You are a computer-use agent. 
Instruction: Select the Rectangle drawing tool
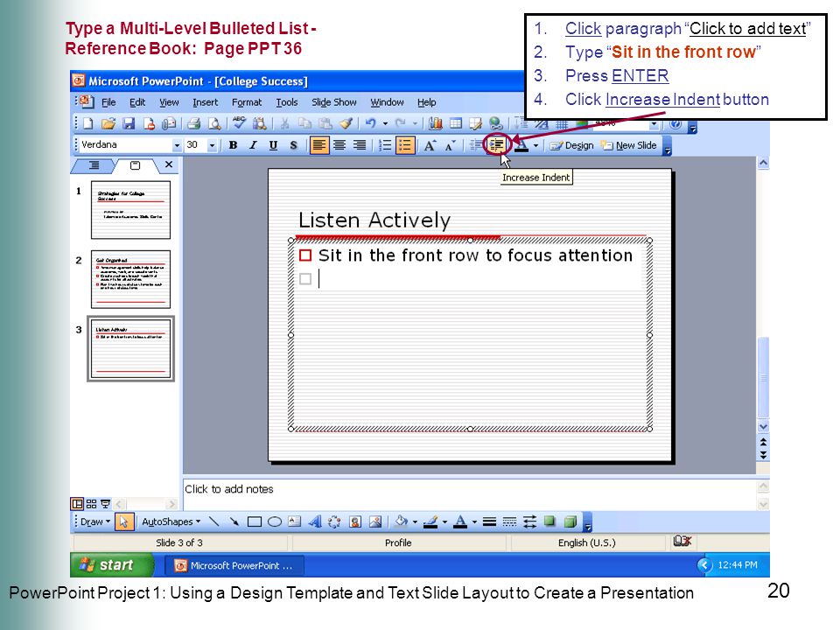(x=255, y=521)
